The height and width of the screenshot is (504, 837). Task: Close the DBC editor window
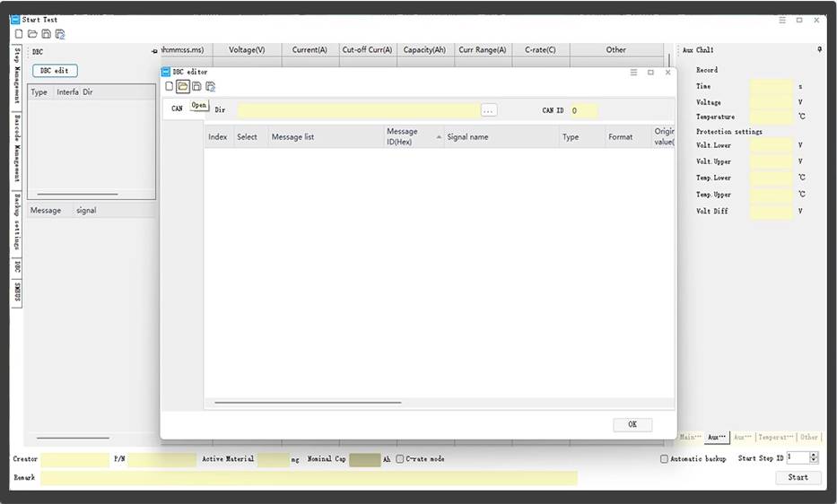click(x=667, y=72)
